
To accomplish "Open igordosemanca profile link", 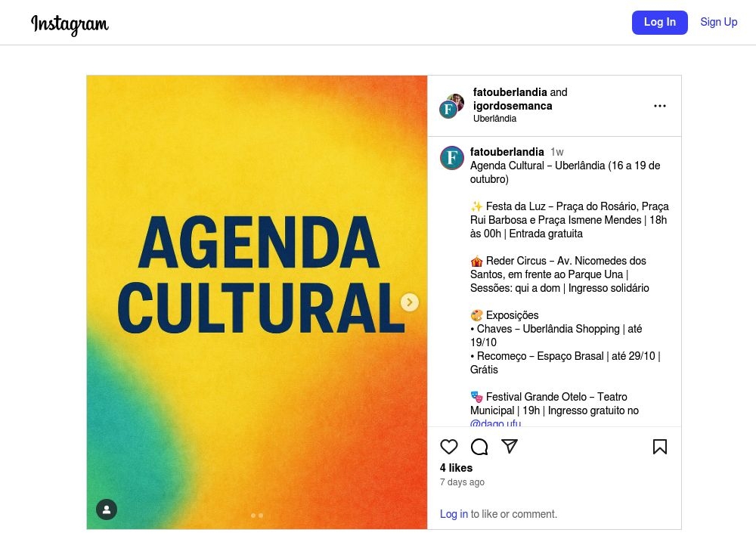I will 513,106.
